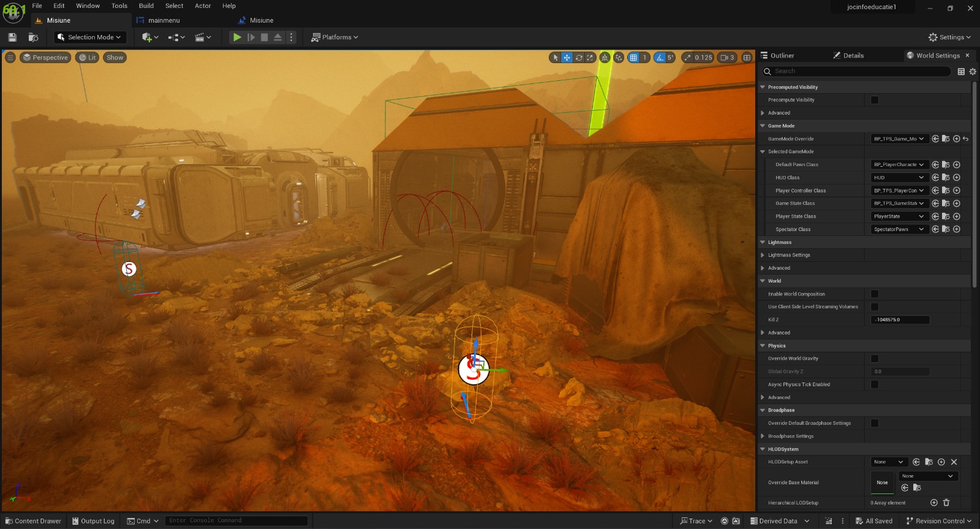Open the Selection Mode dropdown
Viewport: 980px width, 529px height.
pos(90,37)
